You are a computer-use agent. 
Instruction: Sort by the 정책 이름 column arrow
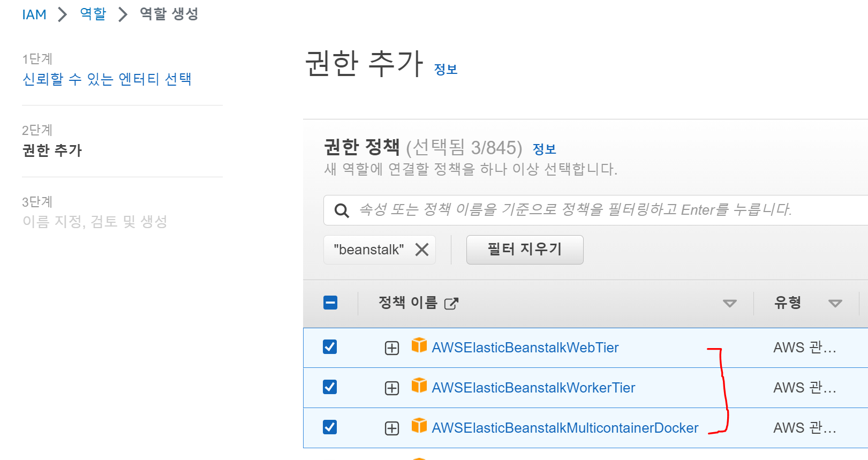click(x=729, y=304)
